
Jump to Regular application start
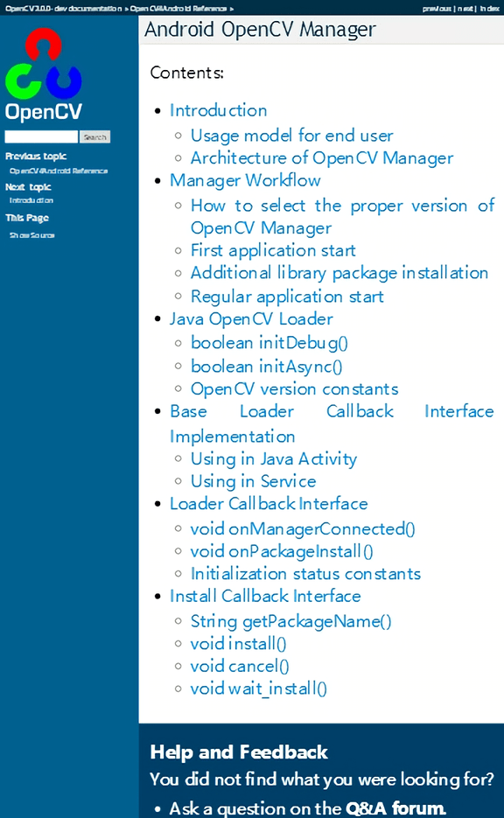click(287, 297)
